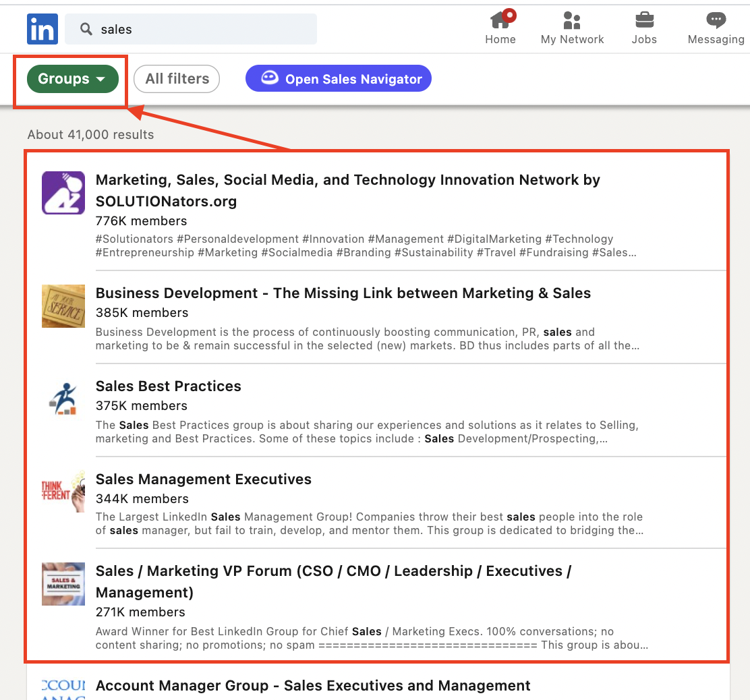The image size is (750, 700).
Task: Open Marketing, Sales, Social Media group title
Action: tap(348, 190)
